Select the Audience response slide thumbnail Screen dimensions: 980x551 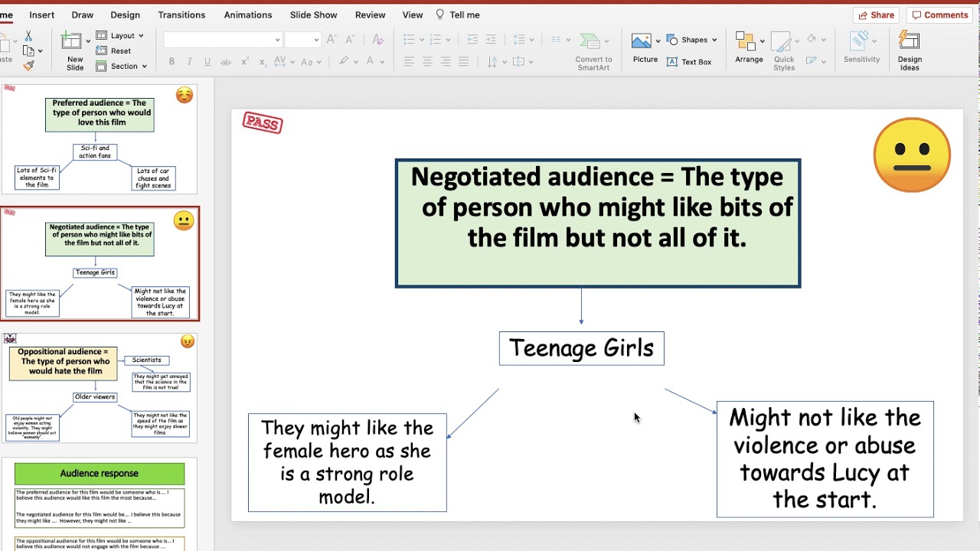(100, 504)
